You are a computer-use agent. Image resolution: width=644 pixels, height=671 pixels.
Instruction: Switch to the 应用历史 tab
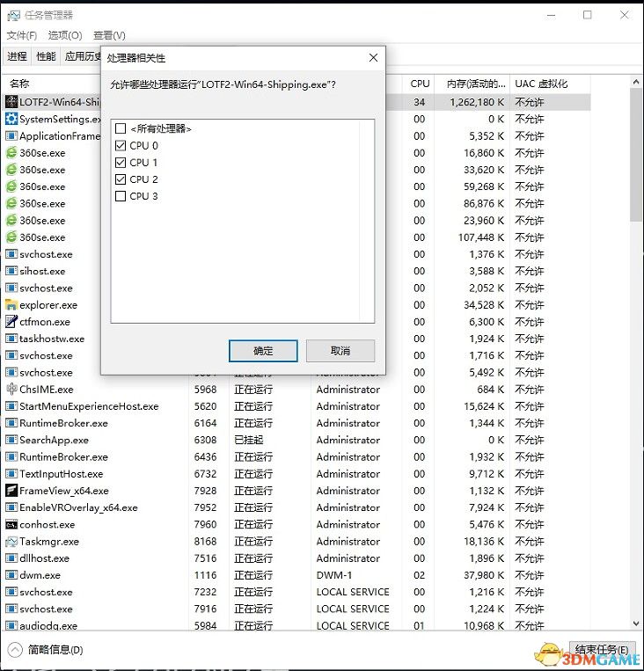83,56
